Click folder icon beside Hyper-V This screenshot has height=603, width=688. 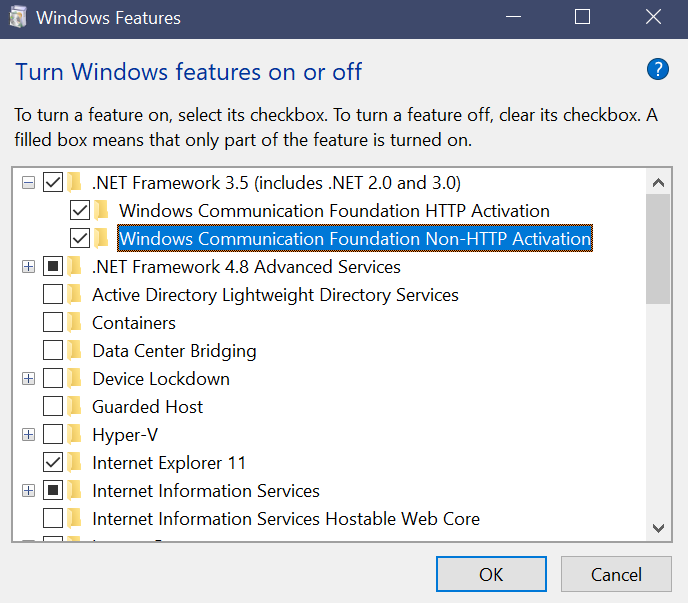[75, 434]
